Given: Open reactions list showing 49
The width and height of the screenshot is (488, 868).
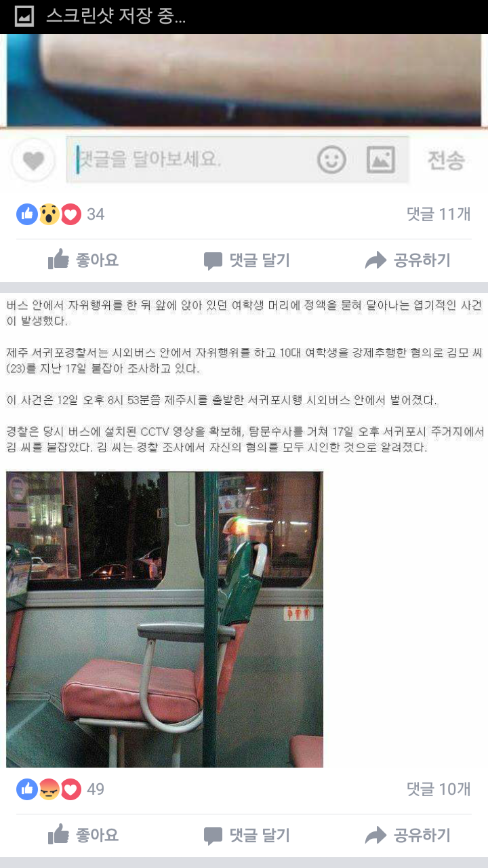Looking at the screenshot, I should point(60,789).
